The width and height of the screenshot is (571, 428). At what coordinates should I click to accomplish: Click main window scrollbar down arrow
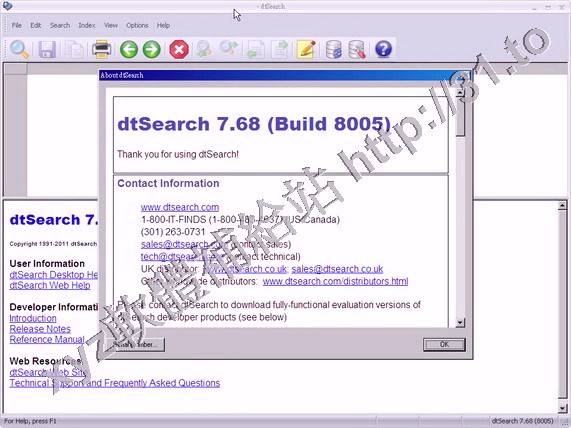pos(562,407)
